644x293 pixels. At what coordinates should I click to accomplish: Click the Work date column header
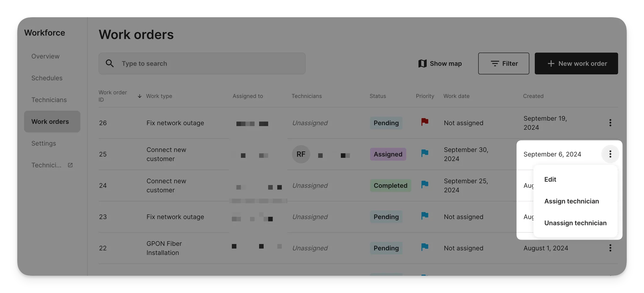[456, 96]
